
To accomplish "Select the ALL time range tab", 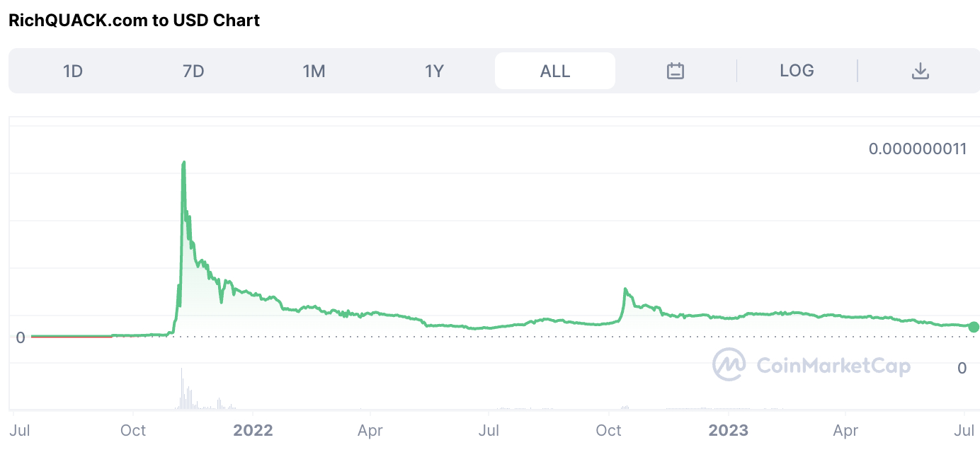I will [555, 71].
